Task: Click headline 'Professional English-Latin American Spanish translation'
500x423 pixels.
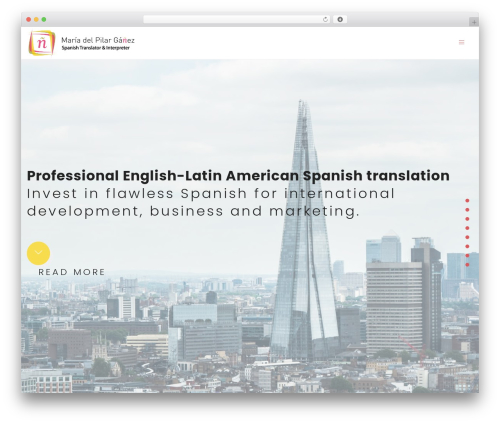Action: coord(238,176)
